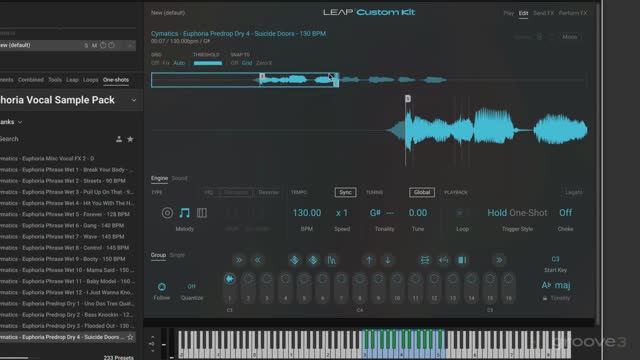The height and width of the screenshot is (360, 640).
Task: Click the bars-shaped icon beside the diamond icons
Action: pos(331,260)
